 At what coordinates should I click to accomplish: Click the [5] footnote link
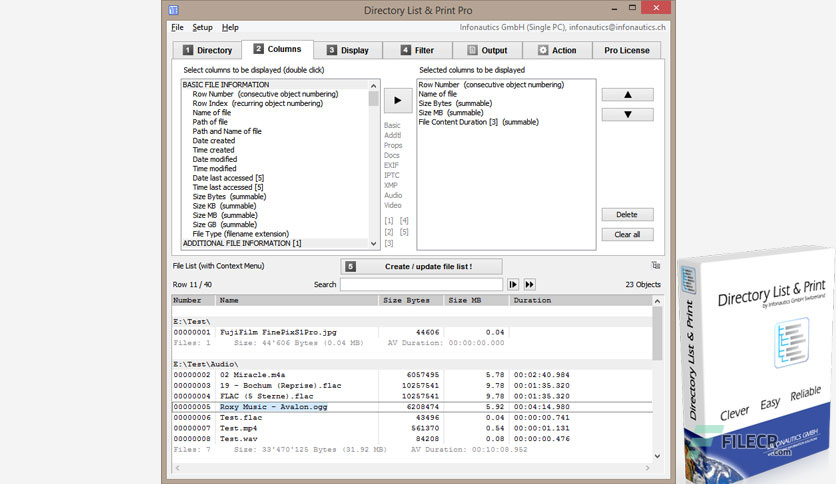click(404, 232)
